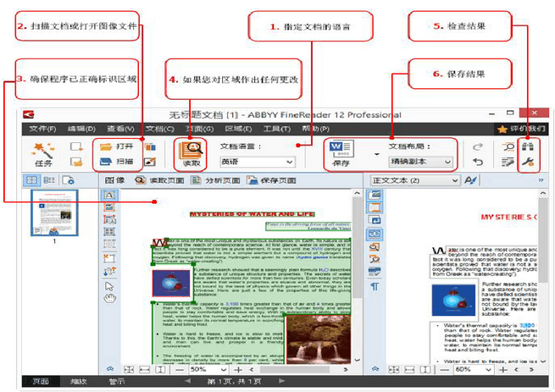This screenshot has width=555, height=392.
Task: Click 分析页面 (Analyze page) button
Action: click(215, 180)
